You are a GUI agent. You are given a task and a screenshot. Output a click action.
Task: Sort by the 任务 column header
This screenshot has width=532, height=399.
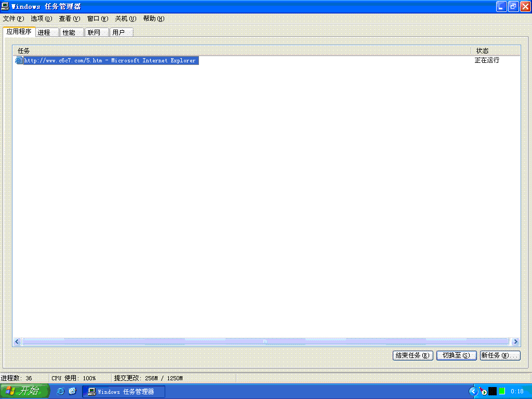point(242,51)
